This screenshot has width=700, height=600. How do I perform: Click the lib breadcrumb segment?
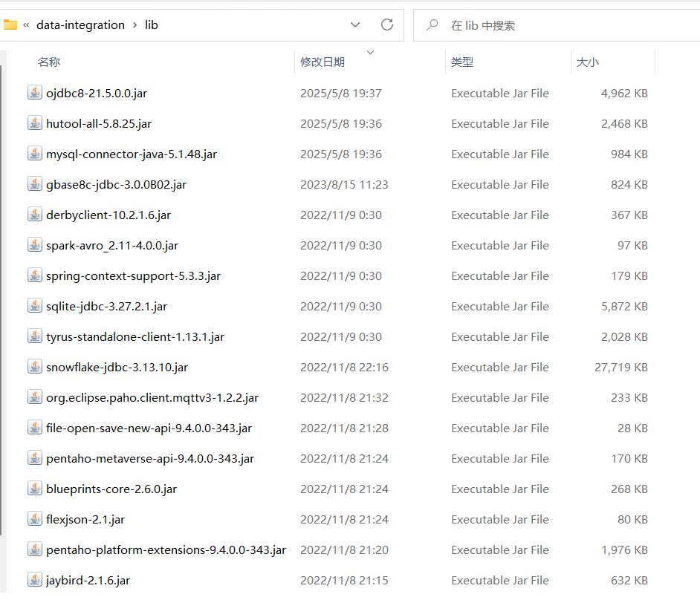tap(152, 25)
